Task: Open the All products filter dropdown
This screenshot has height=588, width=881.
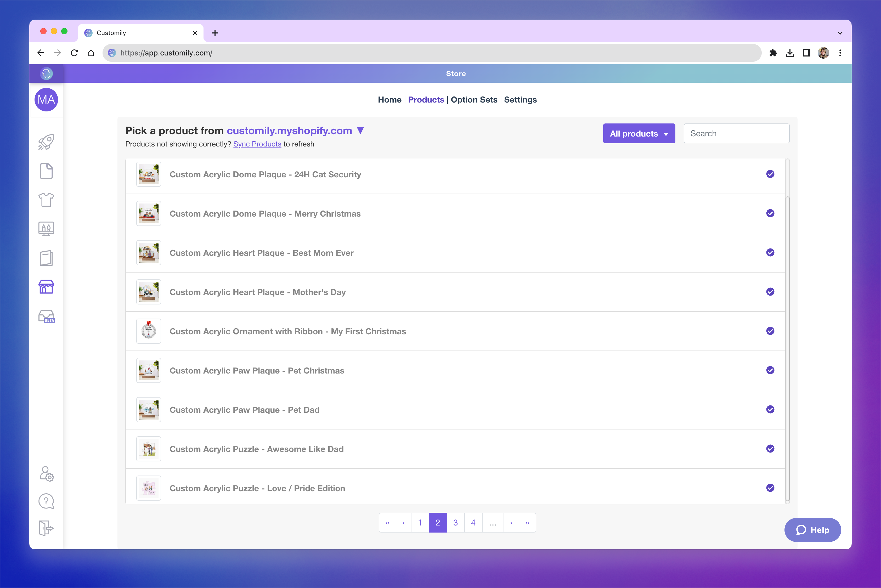Action: 639,133
